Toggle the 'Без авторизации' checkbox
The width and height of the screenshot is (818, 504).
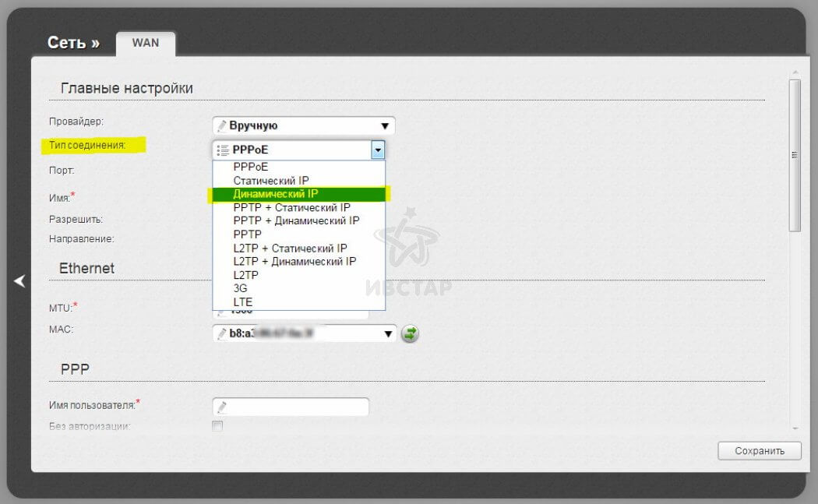tap(218, 426)
